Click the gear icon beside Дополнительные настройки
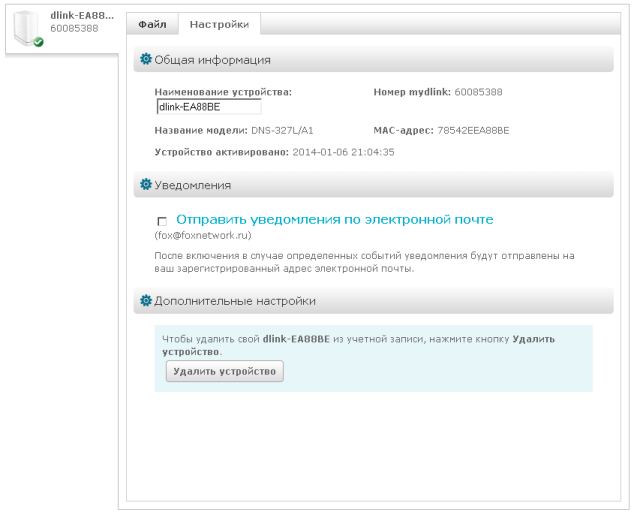634x512 pixels. tap(146, 300)
